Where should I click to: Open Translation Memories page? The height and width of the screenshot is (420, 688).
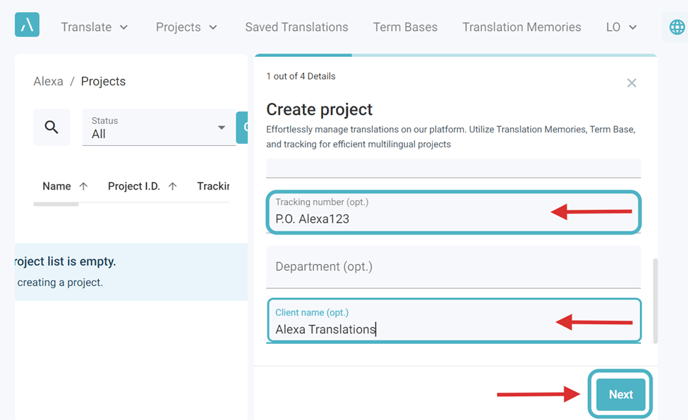pos(522,27)
